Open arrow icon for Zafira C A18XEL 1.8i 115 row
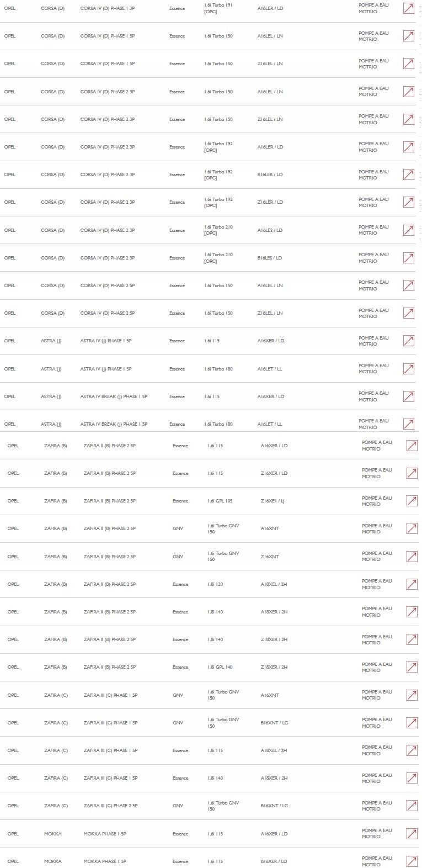422x868 pixels. click(412, 750)
